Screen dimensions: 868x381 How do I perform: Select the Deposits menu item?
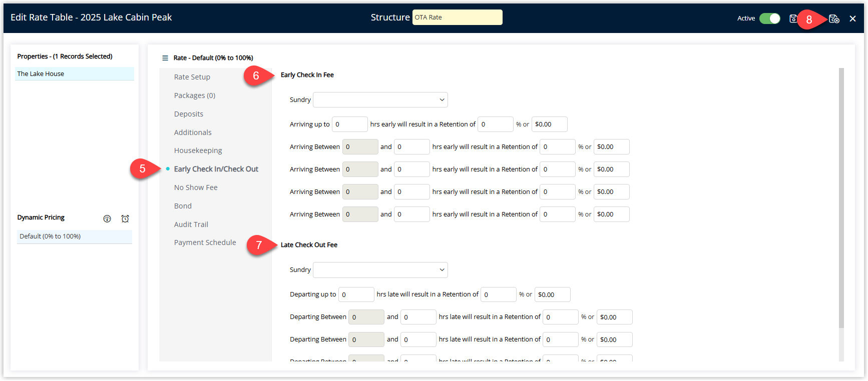(189, 114)
